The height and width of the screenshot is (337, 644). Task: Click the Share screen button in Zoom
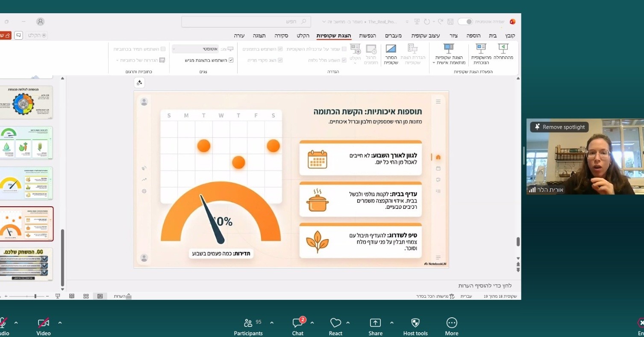[375, 327]
